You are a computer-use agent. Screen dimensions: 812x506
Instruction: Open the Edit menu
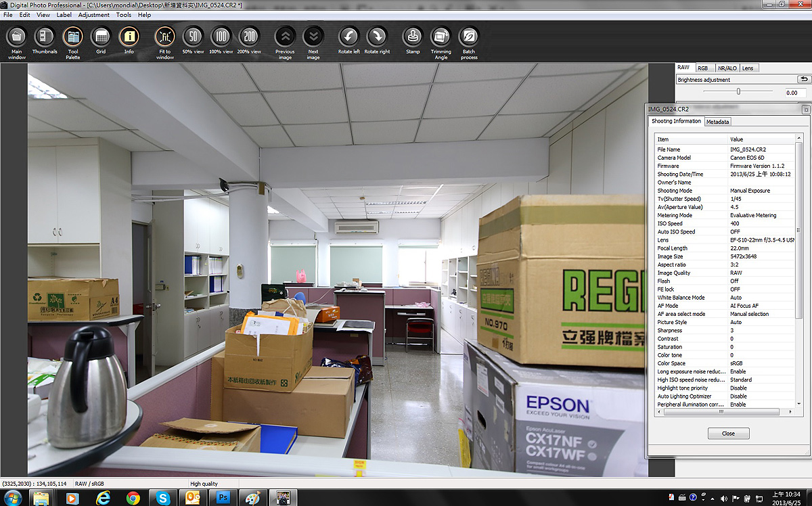(x=24, y=14)
